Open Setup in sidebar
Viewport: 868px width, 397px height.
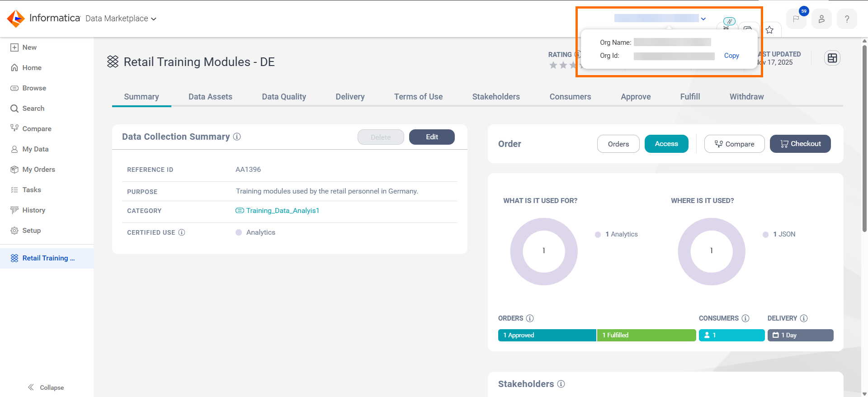(x=26, y=231)
